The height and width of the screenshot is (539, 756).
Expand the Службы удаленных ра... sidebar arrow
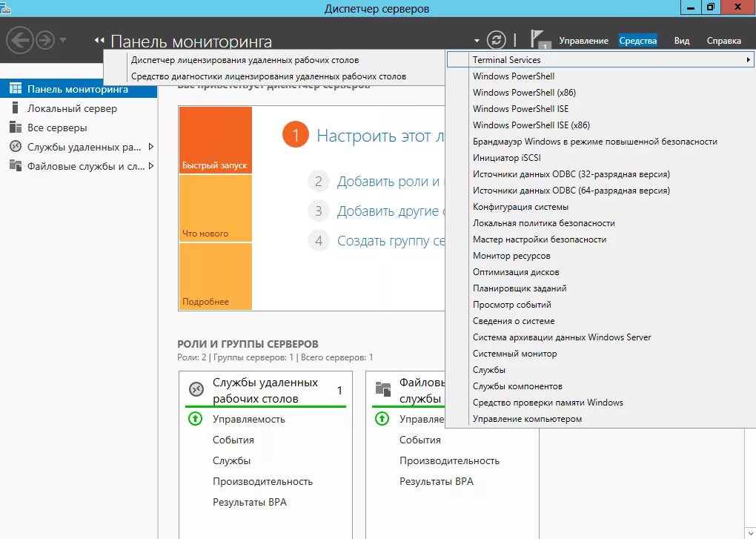click(x=151, y=147)
